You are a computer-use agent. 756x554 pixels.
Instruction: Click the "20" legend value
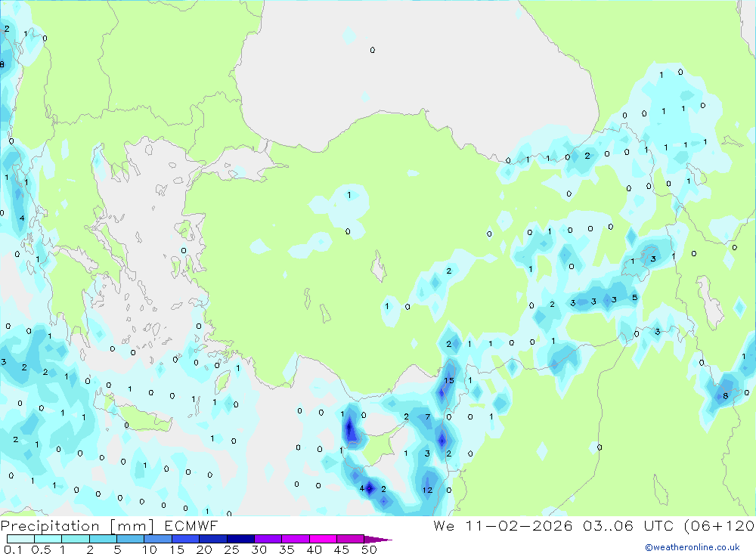[204, 549]
